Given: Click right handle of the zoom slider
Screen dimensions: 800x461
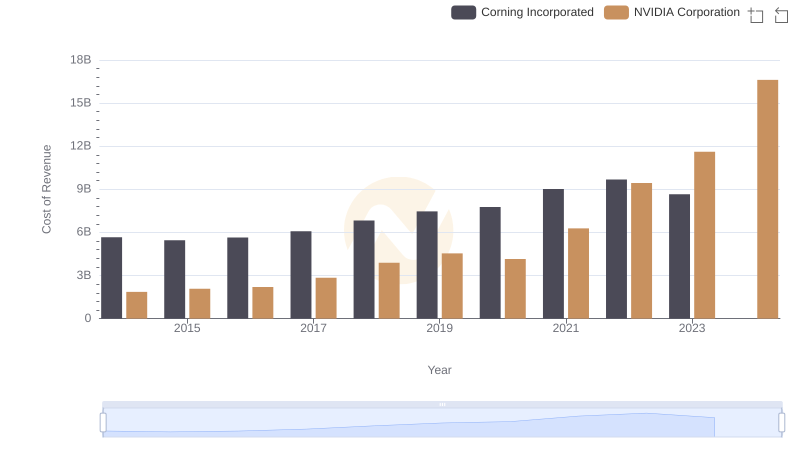Looking at the screenshot, I should click(781, 423).
